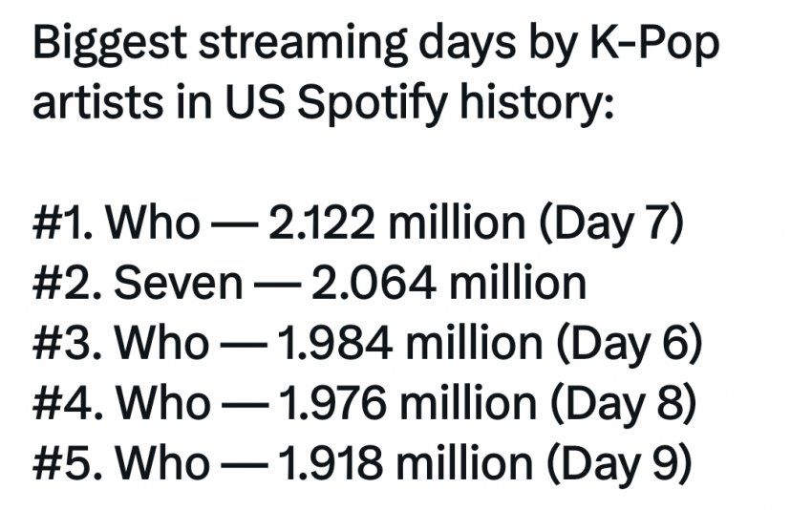Click the '1.984 million' figure

410,343
